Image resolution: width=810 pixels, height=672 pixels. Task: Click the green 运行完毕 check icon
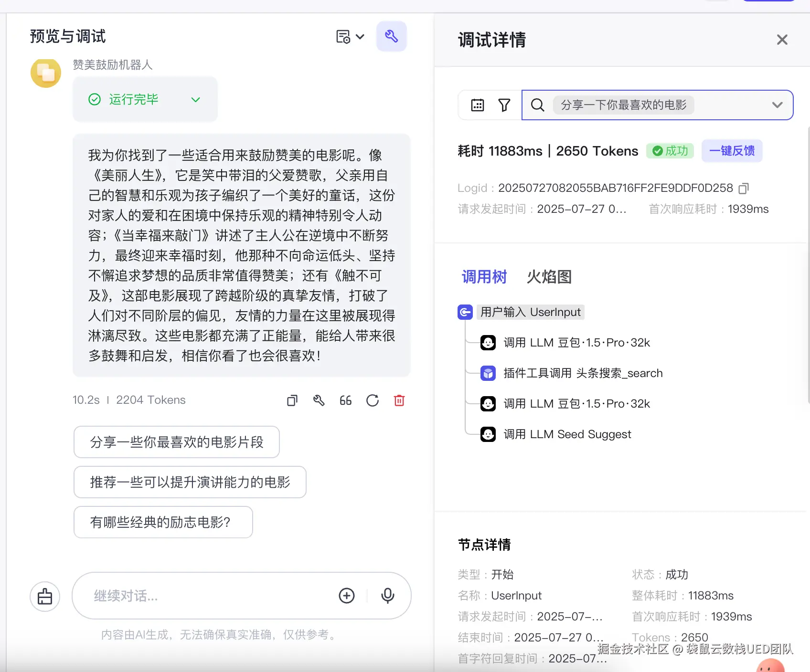[x=95, y=99]
